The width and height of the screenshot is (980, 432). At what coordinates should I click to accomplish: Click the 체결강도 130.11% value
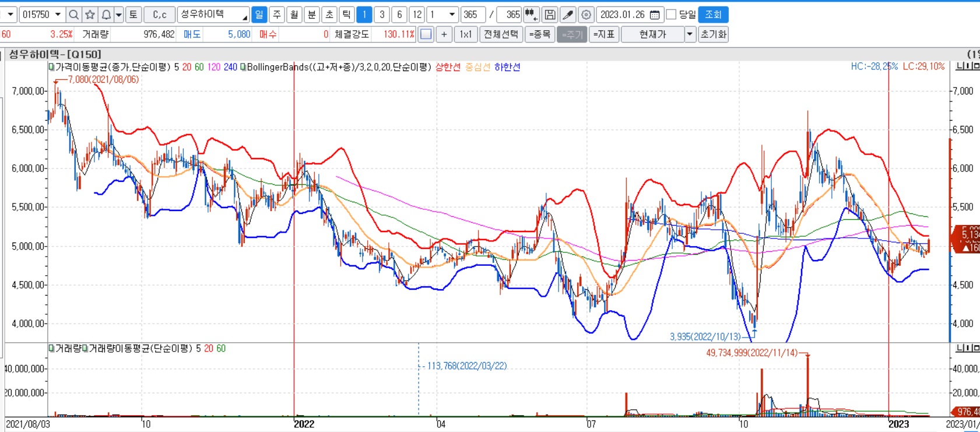pyautogui.click(x=399, y=34)
